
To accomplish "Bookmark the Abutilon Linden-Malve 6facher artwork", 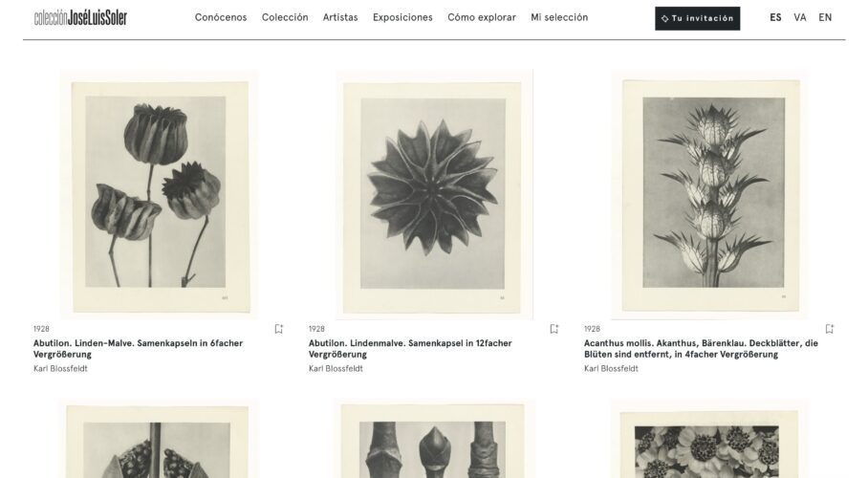I will pyautogui.click(x=278, y=329).
